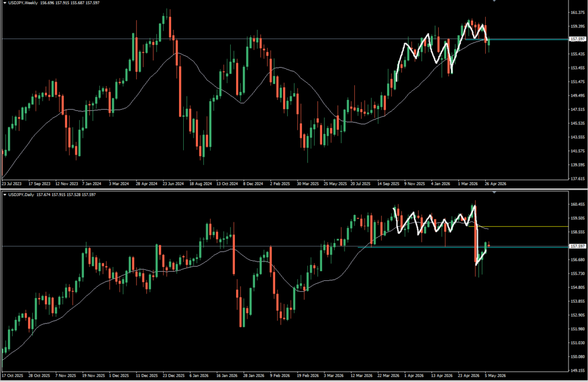The image size is (588, 382).
Task: Select the 157.597 price tag on Daily scale
Action: click(x=578, y=246)
